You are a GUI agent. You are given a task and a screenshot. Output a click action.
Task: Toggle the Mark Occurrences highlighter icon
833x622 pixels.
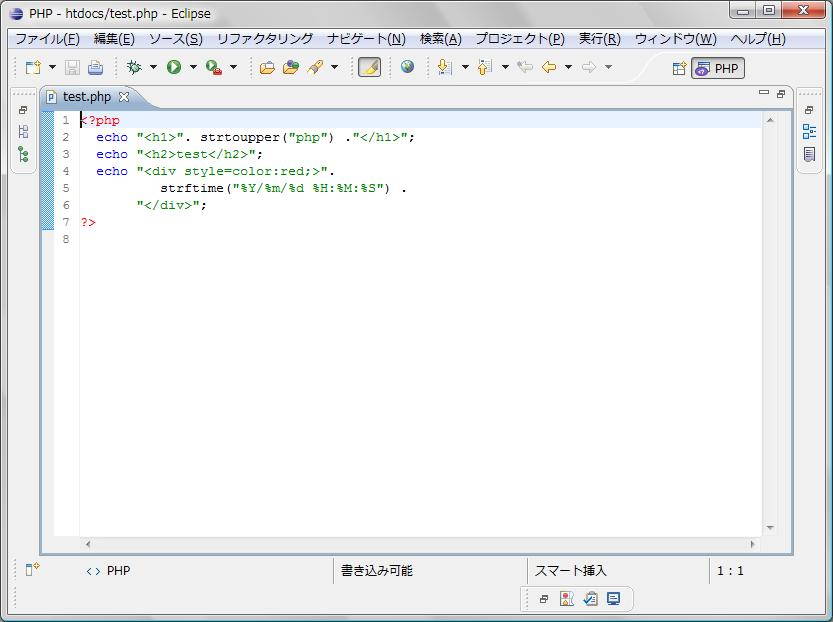click(367, 67)
